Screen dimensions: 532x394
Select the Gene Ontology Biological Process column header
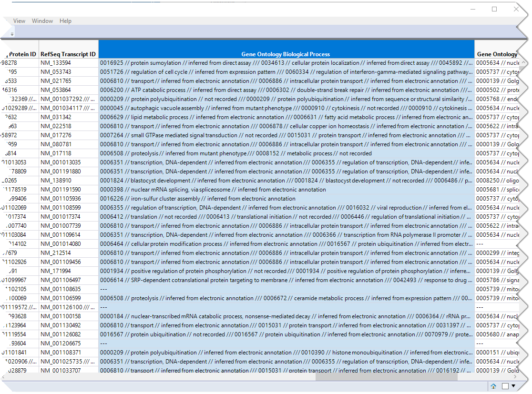(x=286, y=54)
